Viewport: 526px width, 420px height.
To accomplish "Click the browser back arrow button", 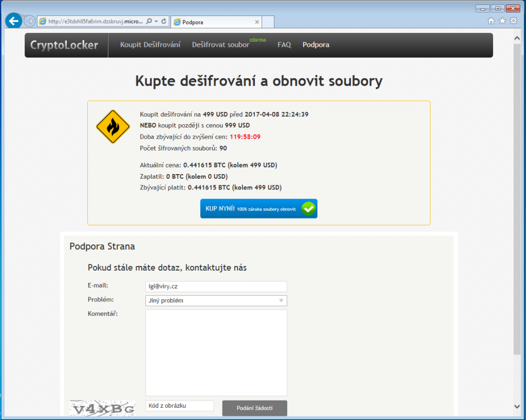I will tap(14, 21).
